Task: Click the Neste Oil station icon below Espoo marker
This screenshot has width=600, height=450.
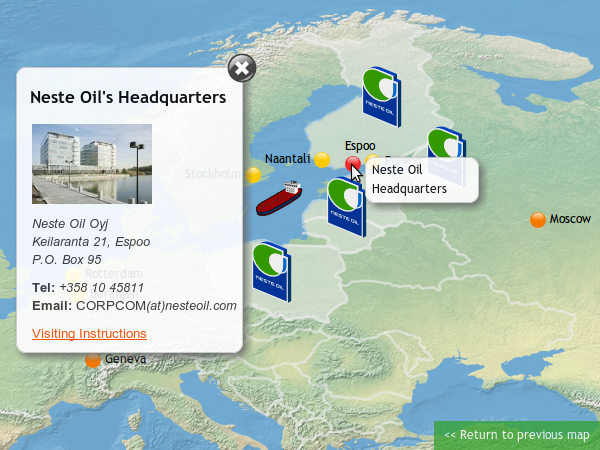Action: pos(347,207)
